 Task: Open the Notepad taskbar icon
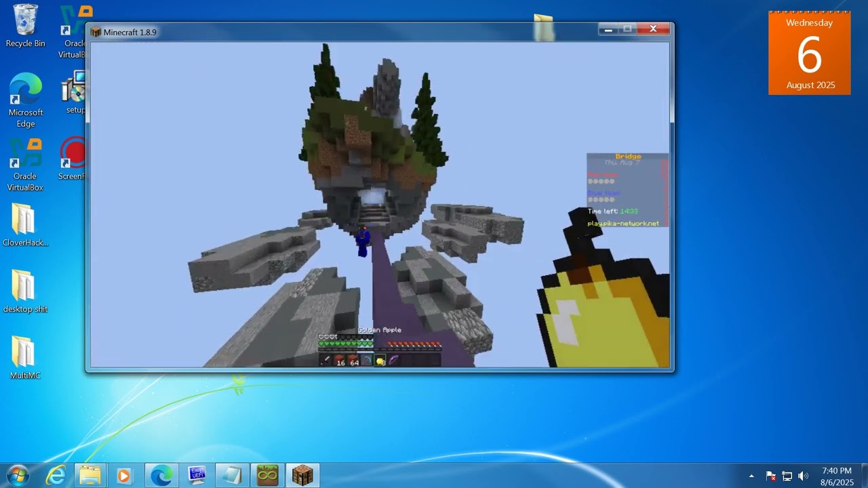pyautogui.click(x=232, y=476)
